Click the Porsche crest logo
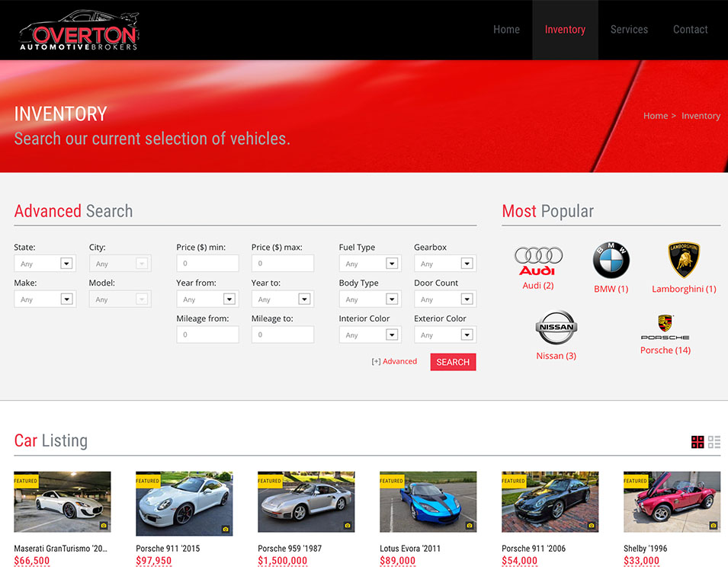Image resolution: width=728 pixels, height=570 pixels. pos(665,327)
